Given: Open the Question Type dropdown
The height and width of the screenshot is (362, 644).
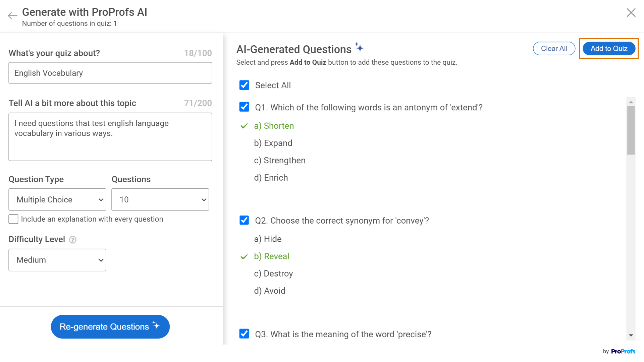Looking at the screenshot, I should point(57,199).
